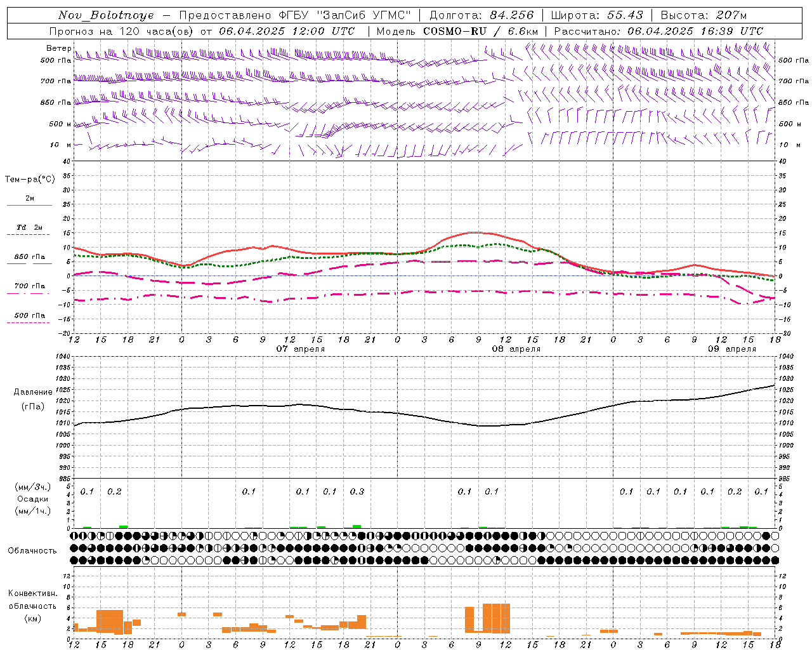Click the Конвективн. label
Viewport: 812px width, 650px height.
pyautogui.click(x=32, y=594)
